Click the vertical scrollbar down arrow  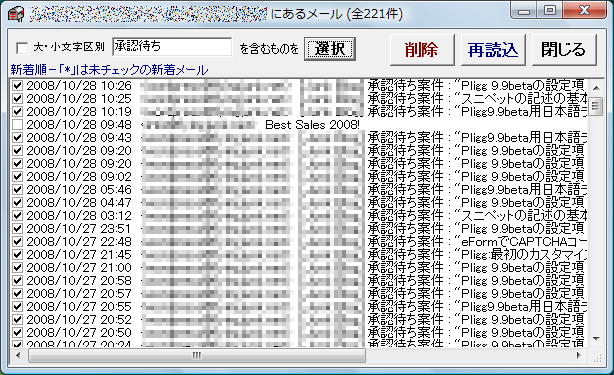point(596,339)
